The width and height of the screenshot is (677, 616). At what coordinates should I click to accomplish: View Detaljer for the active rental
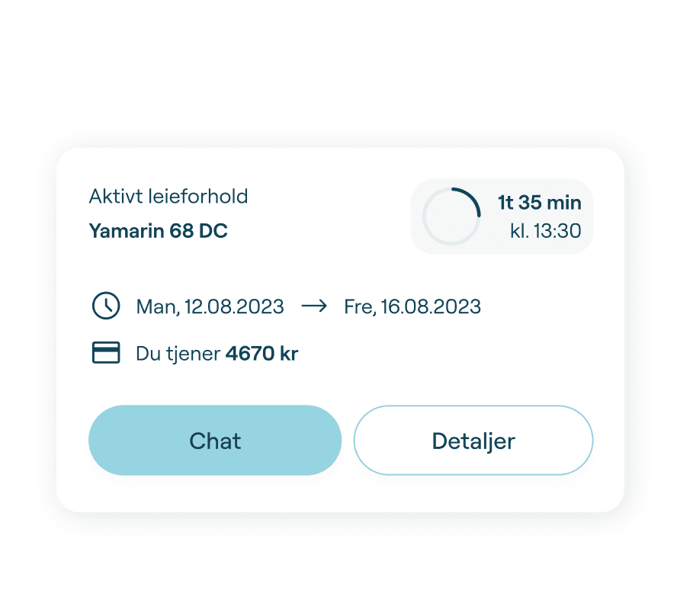pos(473,440)
